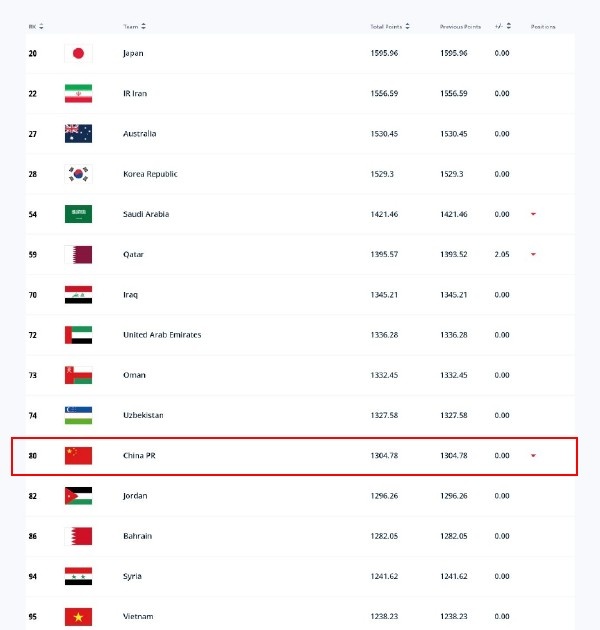The image size is (600, 630).
Task: Click the Positions column header
Action: click(543, 27)
